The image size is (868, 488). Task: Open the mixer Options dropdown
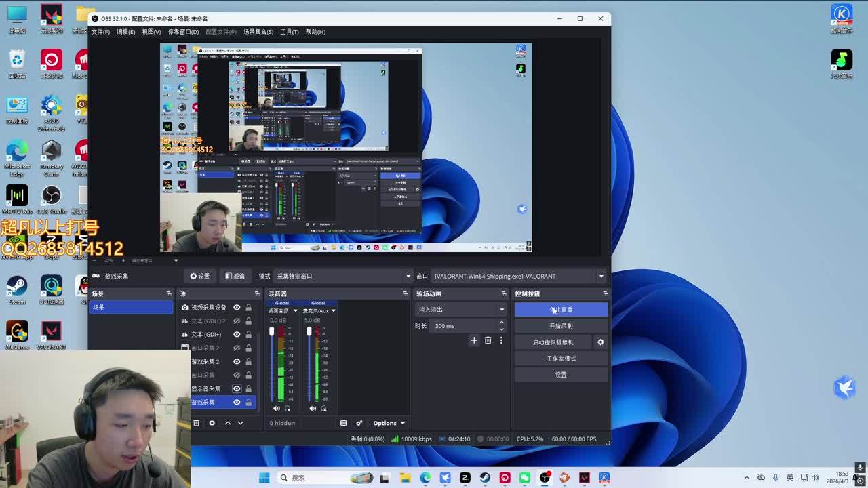pos(389,423)
